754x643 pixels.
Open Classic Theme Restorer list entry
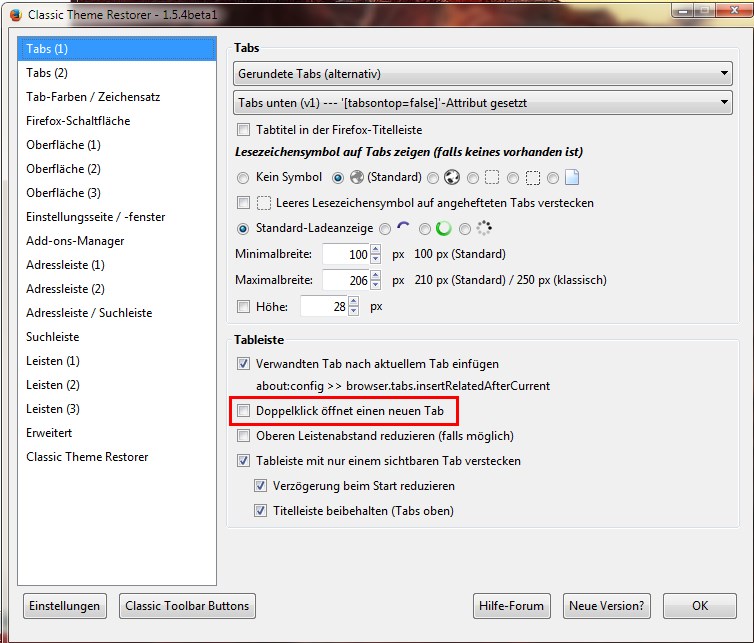click(117, 457)
